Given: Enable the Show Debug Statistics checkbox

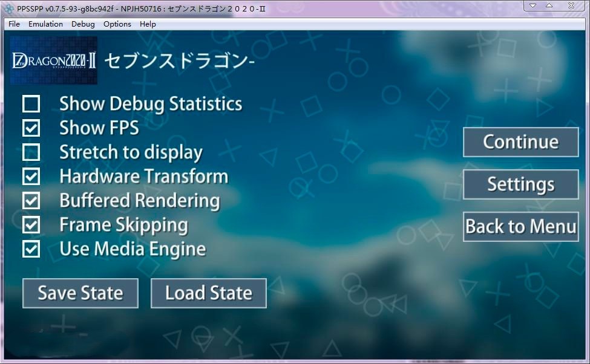Looking at the screenshot, I should click(x=31, y=104).
